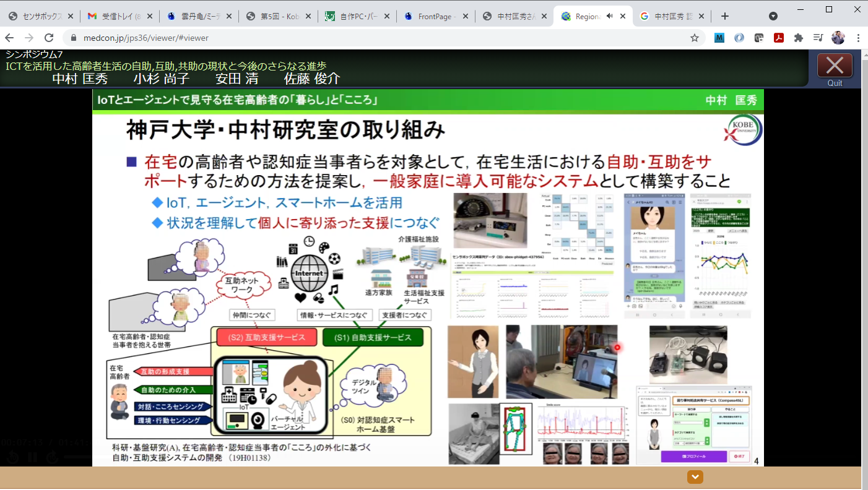Switch to the Gmail 受信トレイ tab

(x=118, y=16)
